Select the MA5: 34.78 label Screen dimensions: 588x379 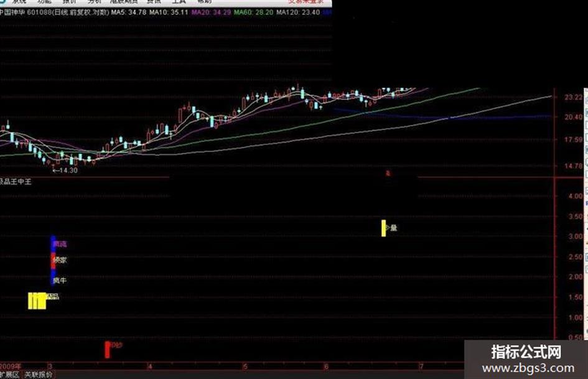click(x=129, y=12)
